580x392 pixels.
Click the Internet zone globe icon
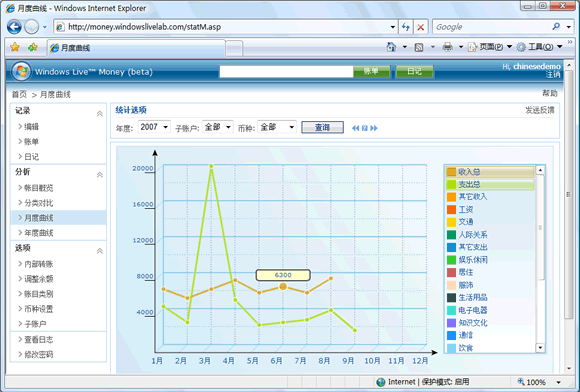(x=380, y=382)
